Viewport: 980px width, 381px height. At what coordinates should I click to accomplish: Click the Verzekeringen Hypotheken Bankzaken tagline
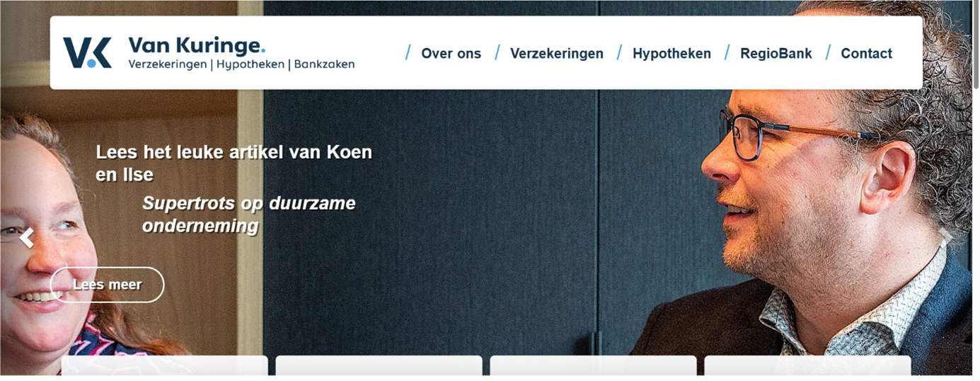tap(241, 64)
